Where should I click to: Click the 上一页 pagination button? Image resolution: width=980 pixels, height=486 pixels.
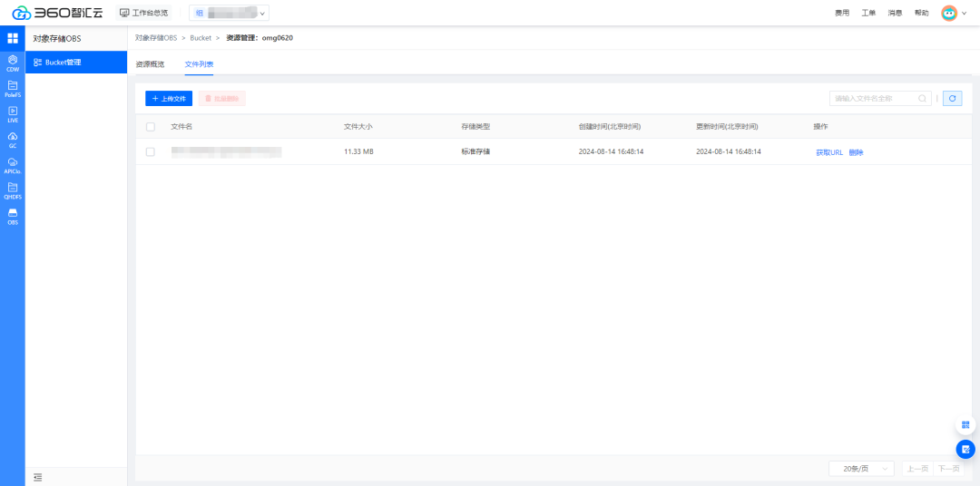click(917, 469)
